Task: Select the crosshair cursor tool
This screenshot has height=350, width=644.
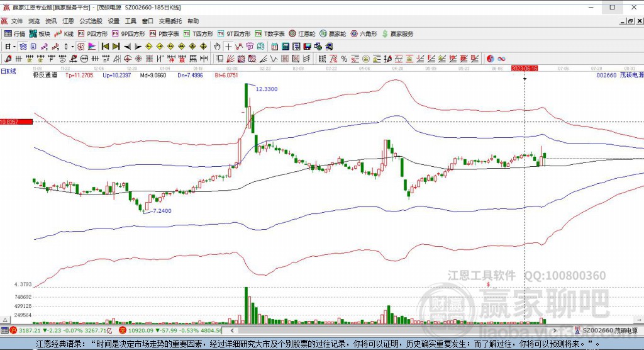Action: tap(228, 47)
